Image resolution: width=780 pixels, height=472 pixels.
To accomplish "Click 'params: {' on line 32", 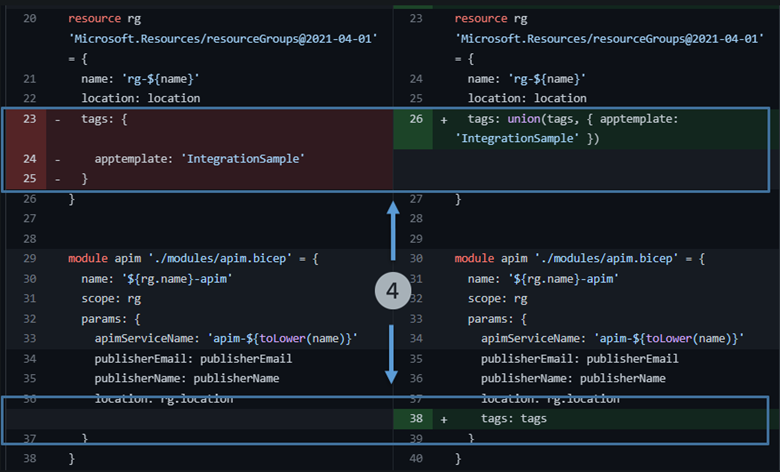I will pos(111,319).
